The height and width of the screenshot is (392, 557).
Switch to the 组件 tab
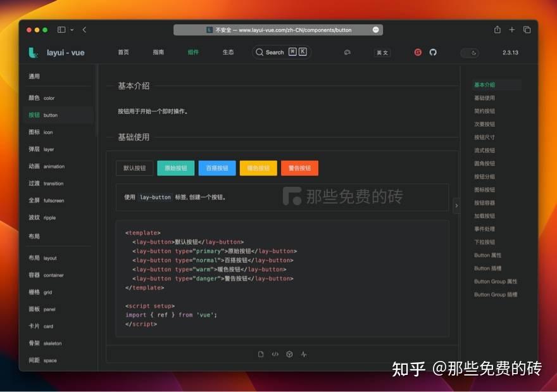click(193, 53)
